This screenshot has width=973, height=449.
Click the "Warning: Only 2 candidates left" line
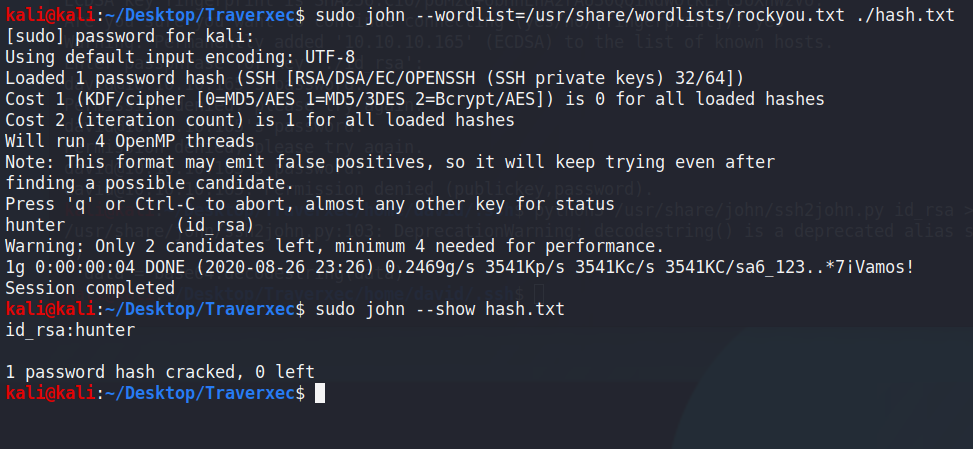(x=335, y=246)
